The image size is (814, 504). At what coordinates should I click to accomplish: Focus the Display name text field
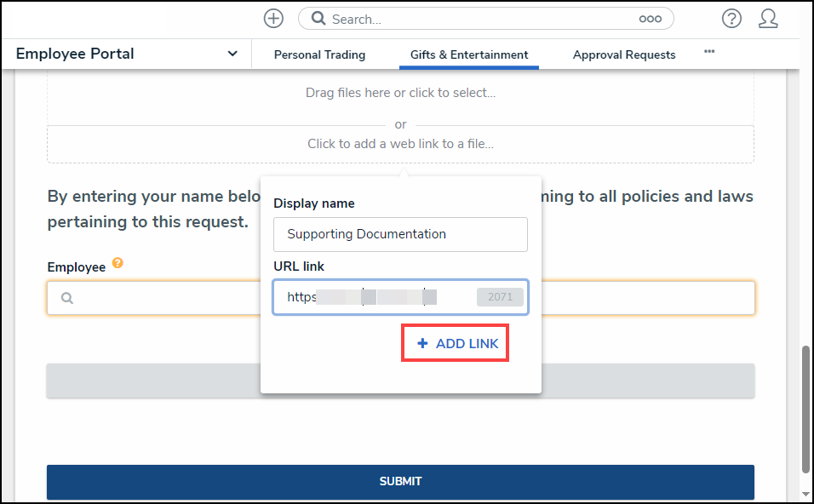[x=400, y=234]
